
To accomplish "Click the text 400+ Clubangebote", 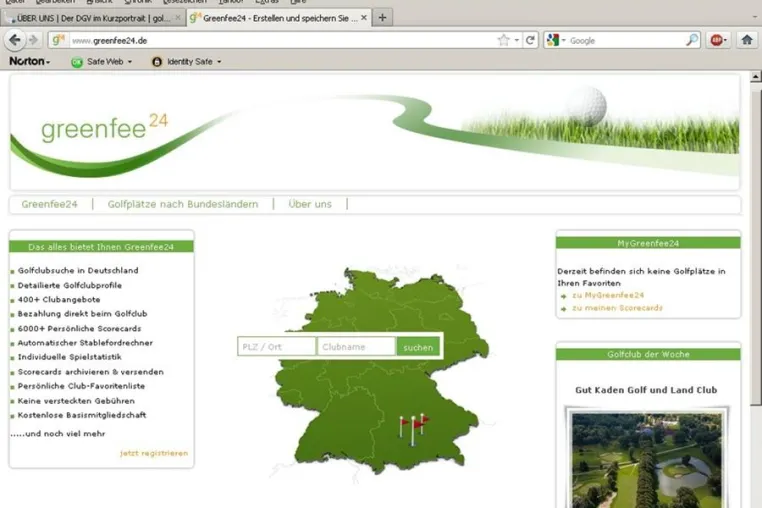I will coord(59,299).
